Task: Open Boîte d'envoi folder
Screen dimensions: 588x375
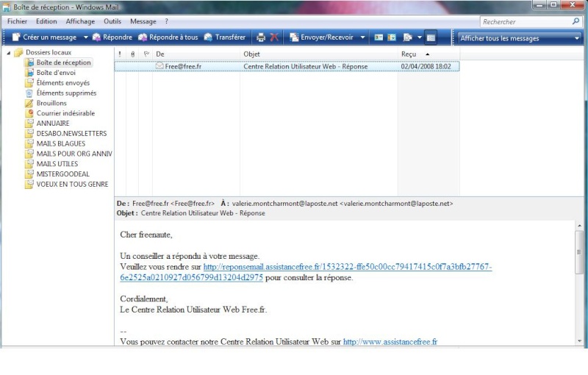Action: (56, 73)
